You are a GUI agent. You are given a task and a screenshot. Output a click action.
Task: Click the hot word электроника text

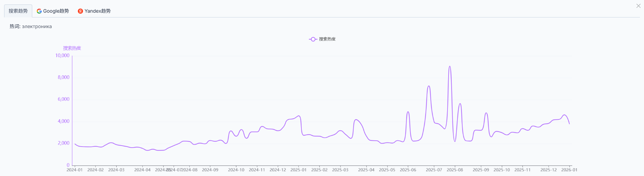37,26
